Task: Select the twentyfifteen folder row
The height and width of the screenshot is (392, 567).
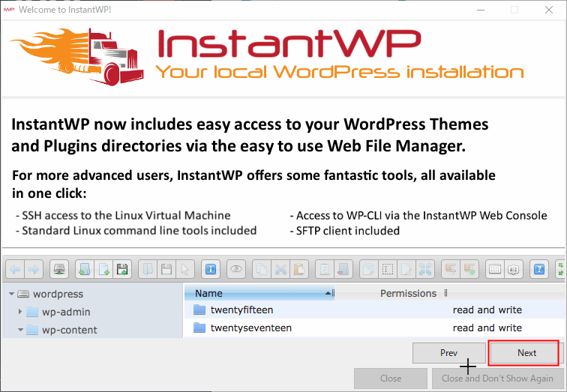Action: pos(375,310)
